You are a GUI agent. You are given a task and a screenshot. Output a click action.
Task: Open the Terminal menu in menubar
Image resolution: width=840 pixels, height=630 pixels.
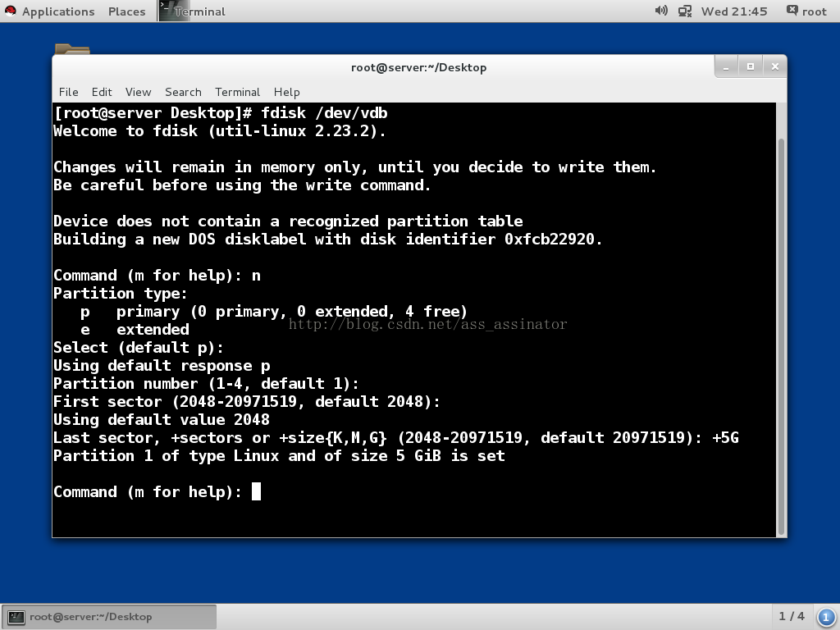(x=237, y=92)
